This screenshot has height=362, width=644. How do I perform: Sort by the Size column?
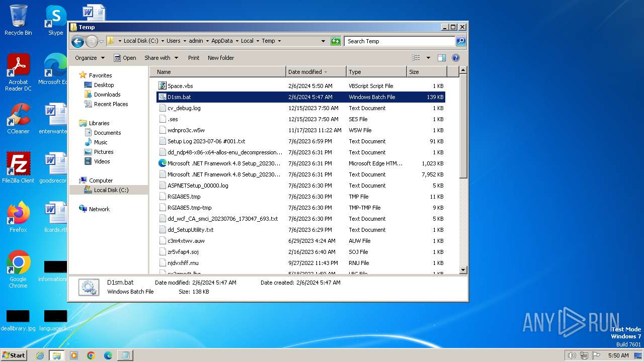click(x=426, y=72)
